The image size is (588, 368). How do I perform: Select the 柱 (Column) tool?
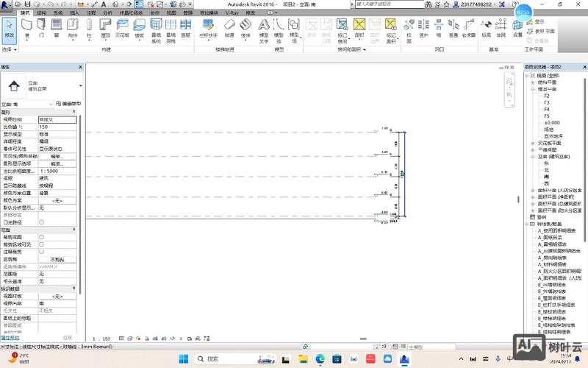90,28
